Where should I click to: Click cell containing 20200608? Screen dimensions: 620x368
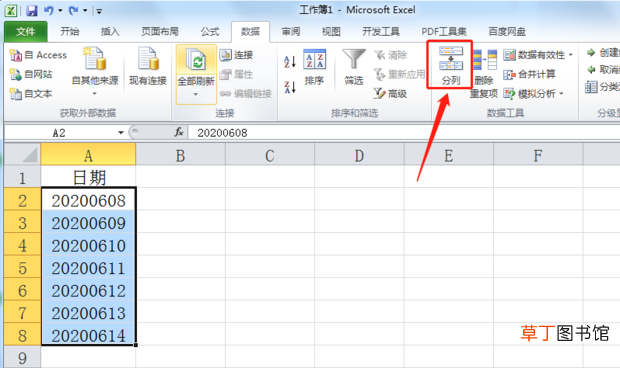(x=88, y=200)
